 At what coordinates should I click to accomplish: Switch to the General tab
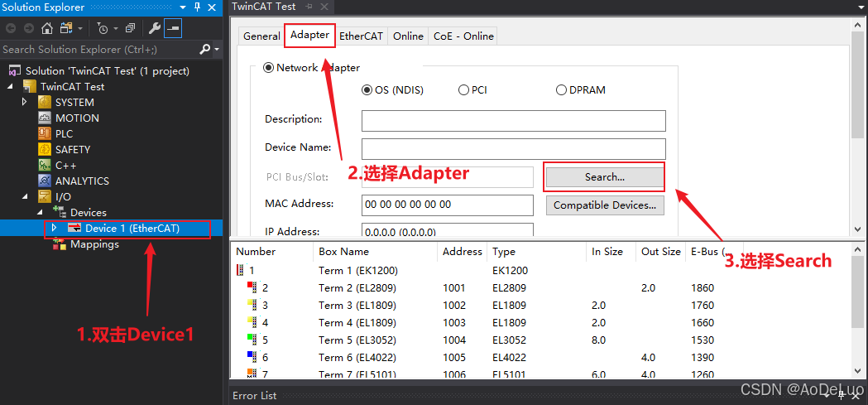click(261, 36)
